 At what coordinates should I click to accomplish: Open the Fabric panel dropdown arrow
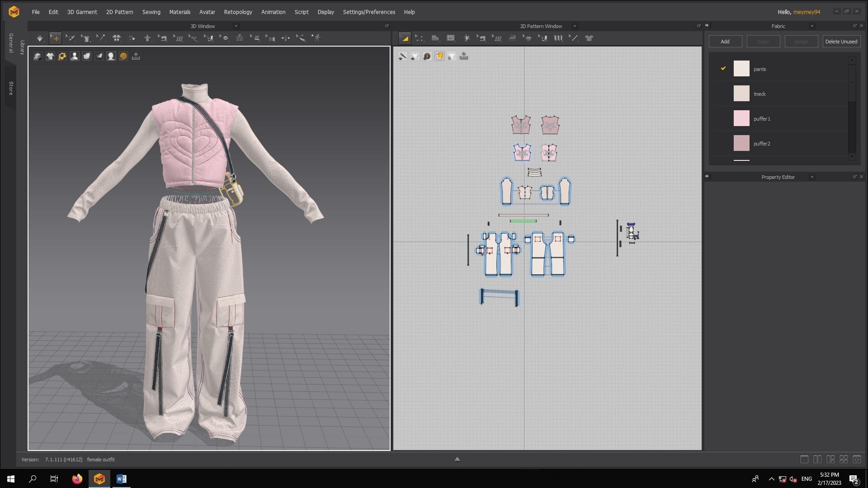click(x=812, y=26)
